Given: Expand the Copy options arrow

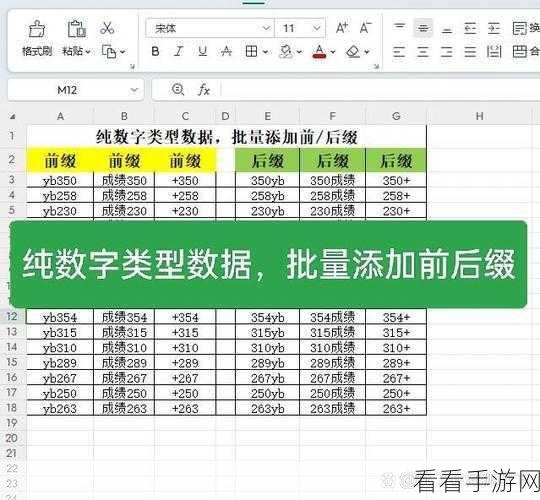Looking at the screenshot, I should tap(123, 52).
